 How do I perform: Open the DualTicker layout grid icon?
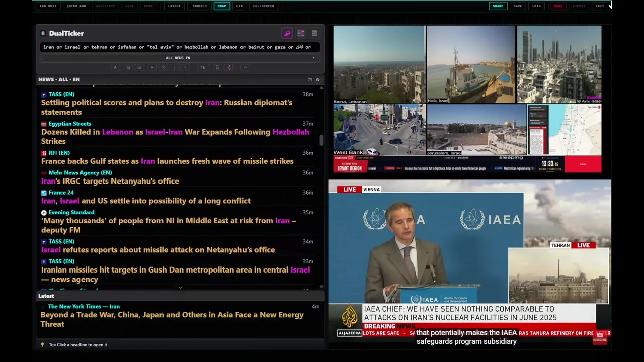pyautogui.click(x=301, y=33)
